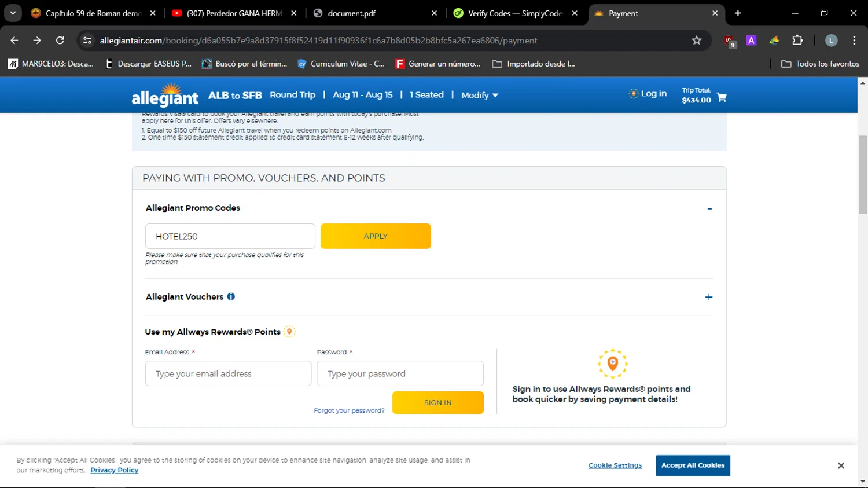868x488 pixels.
Task: View site information icon in the address bar
Action: (x=87, y=41)
